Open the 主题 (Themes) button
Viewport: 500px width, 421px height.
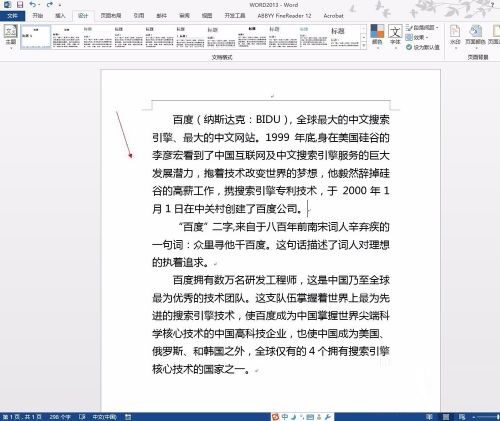point(10,36)
